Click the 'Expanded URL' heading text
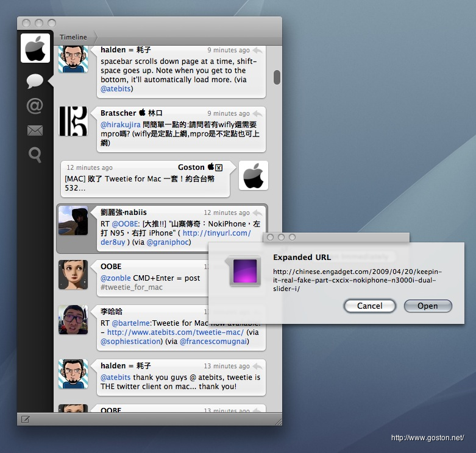The image size is (476, 453). pyautogui.click(x=302, y=258)
